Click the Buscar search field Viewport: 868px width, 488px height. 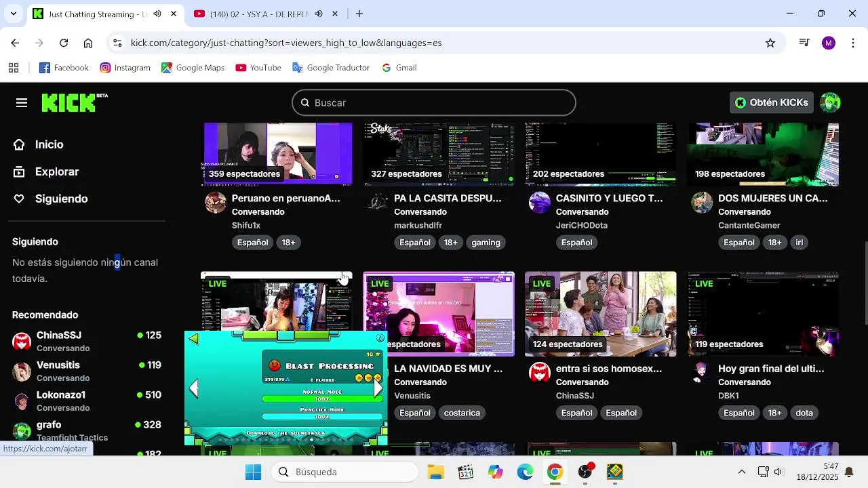(434, 103)
